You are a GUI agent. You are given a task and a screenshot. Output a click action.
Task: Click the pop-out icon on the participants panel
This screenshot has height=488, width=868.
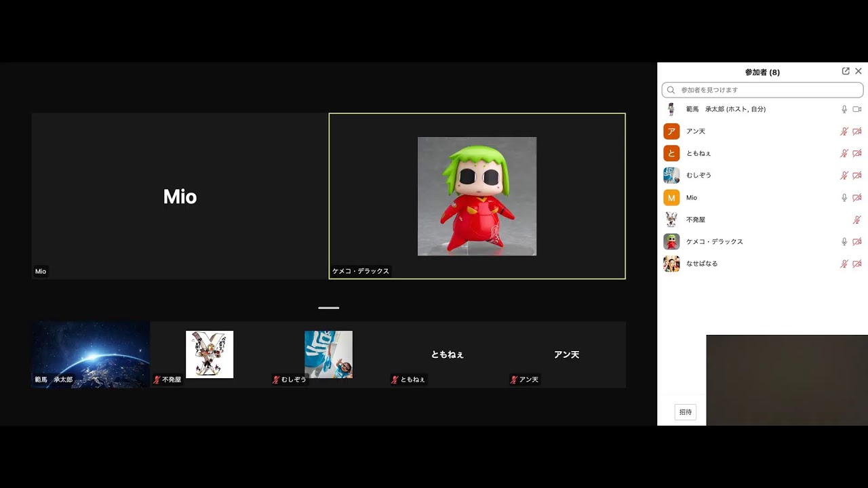click(845, 70)
